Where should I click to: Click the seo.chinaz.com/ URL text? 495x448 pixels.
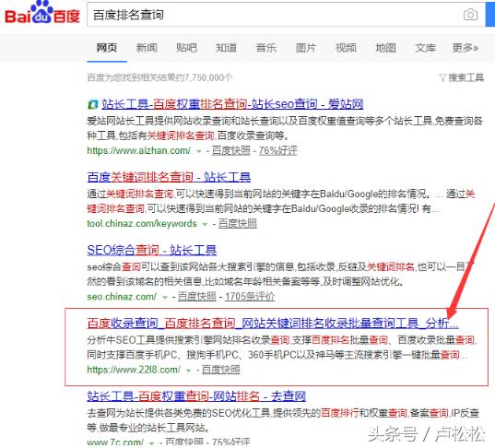(x=122, y=297)
